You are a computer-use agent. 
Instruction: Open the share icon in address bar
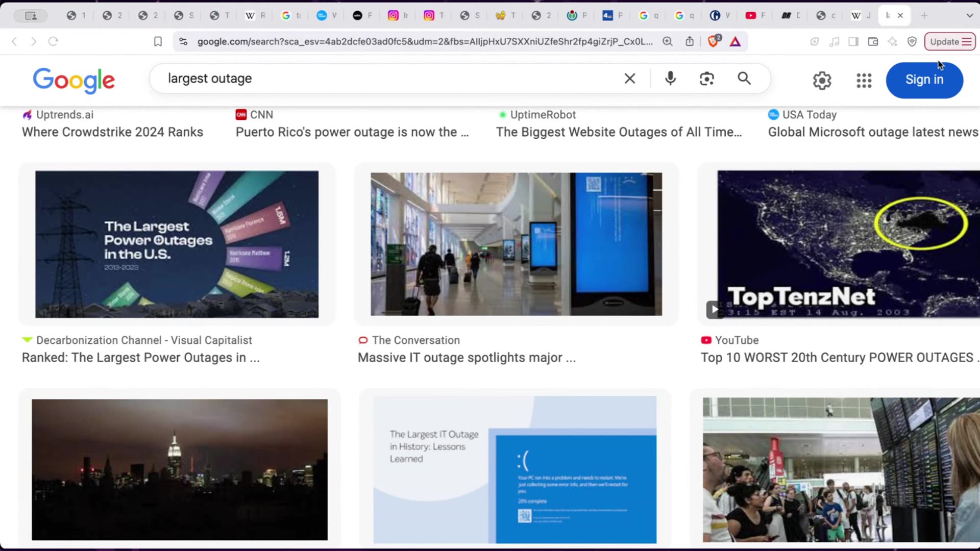pos(690,41)
